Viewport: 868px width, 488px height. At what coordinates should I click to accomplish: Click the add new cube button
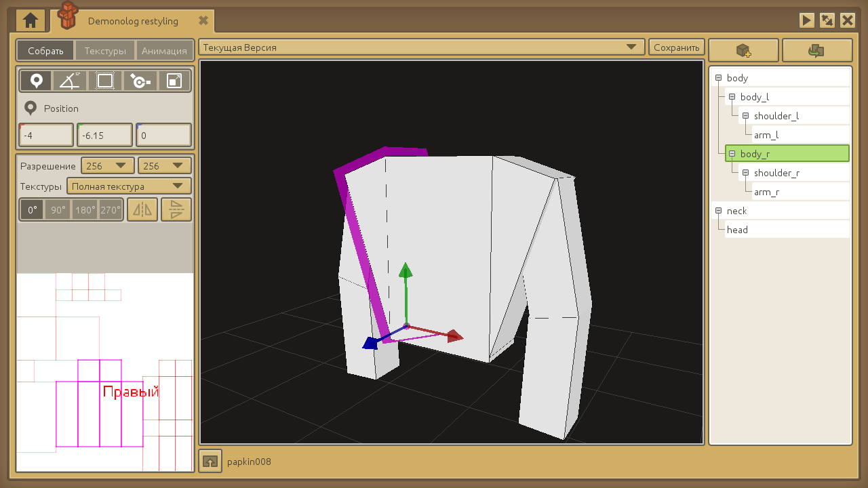[743, 50]
